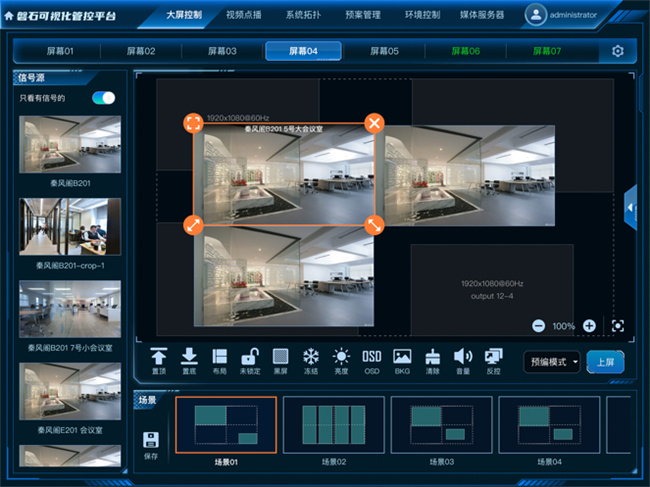
Task: Open the 布局 layout tool
Action: coord(219,361)
